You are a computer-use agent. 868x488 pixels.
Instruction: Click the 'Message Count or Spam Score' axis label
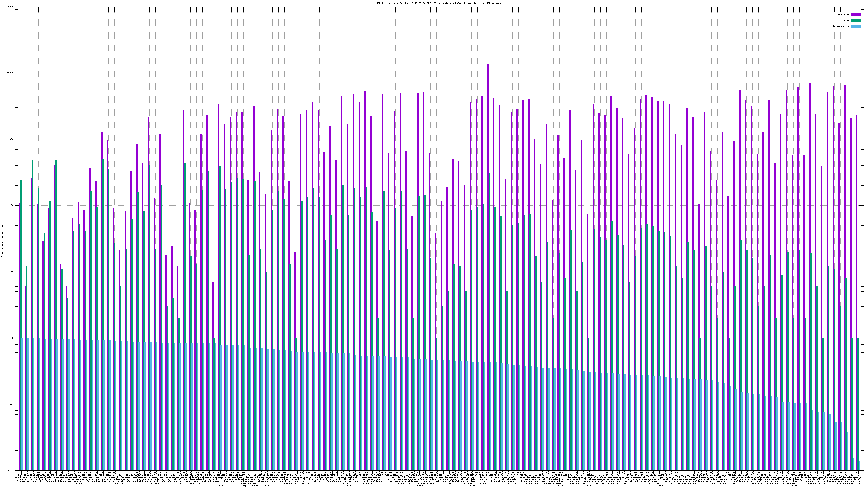2,239
